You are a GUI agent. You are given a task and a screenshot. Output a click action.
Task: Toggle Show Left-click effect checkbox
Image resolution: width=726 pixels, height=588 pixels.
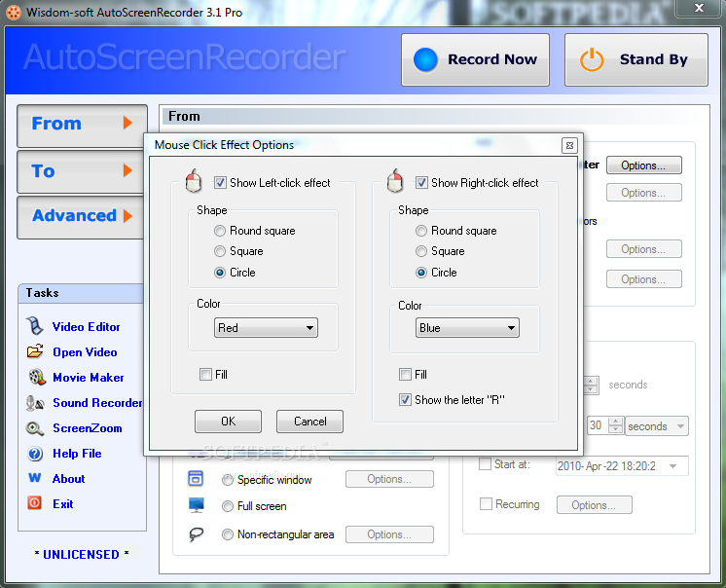pyautogui.click(x=220, y=182)
